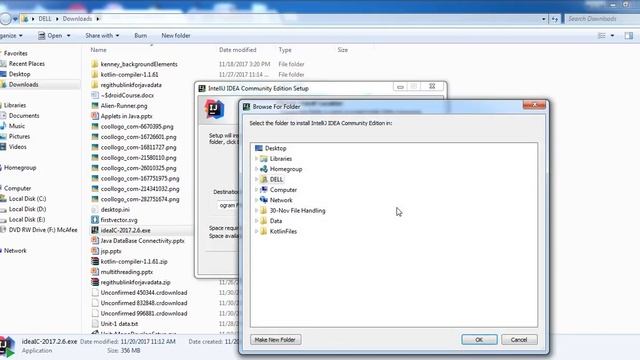Select Homegroup in the folder tree
Screen dimensions: 640x360
[286, 169]
